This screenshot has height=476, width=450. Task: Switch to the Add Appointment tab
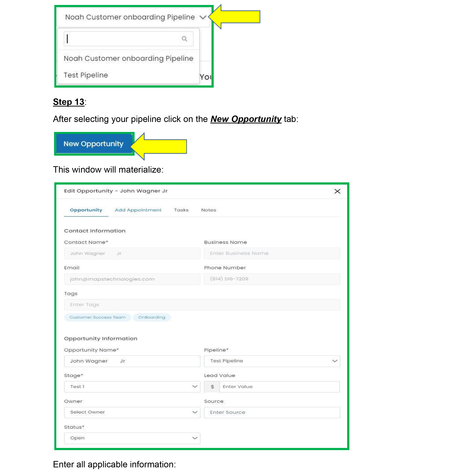138,210
